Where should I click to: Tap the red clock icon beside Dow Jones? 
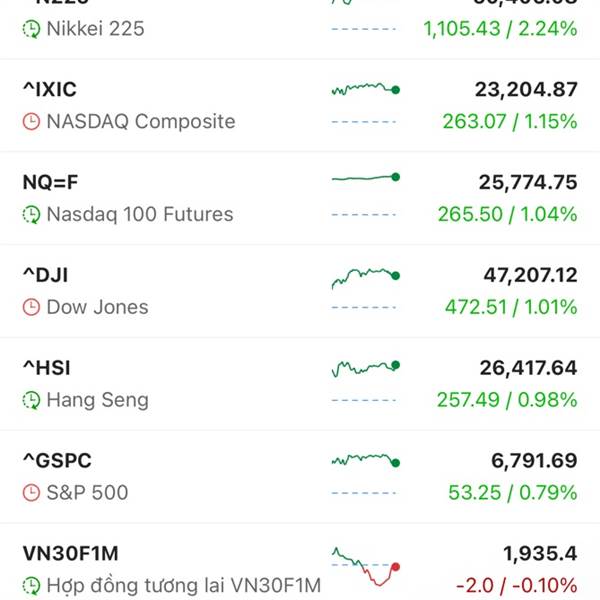31,307
